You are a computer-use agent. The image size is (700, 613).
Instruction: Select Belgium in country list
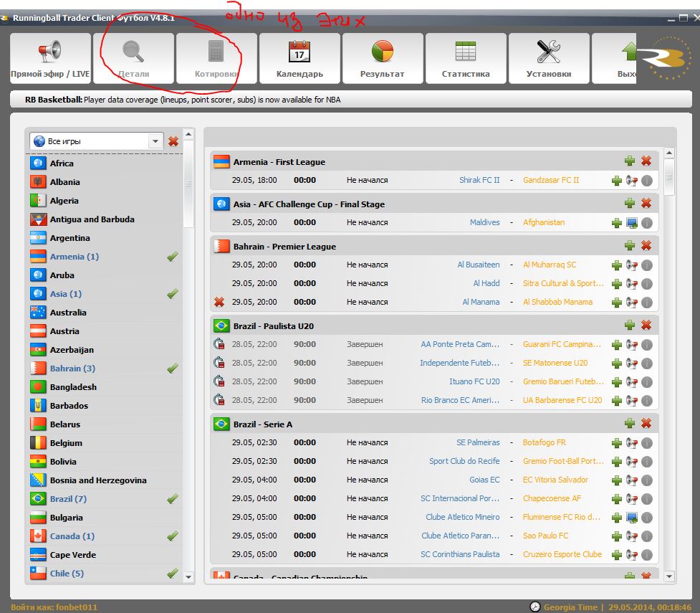tap(105, 443)
